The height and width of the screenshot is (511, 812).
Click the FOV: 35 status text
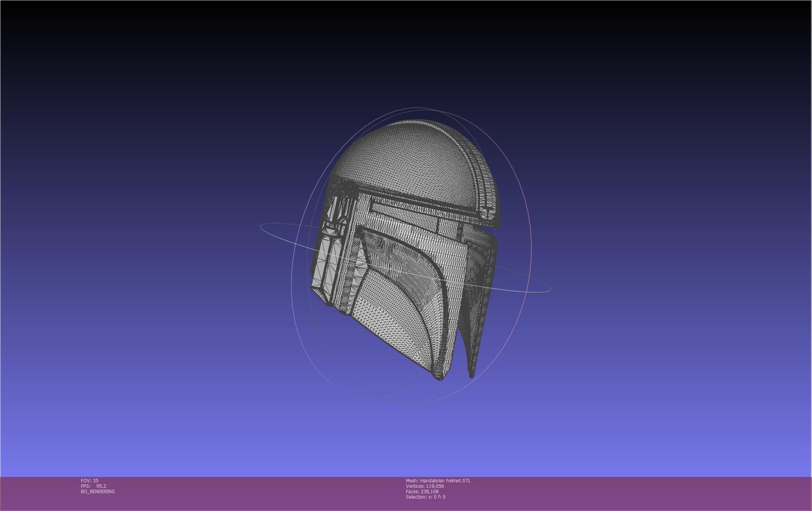tap(89, 480)
